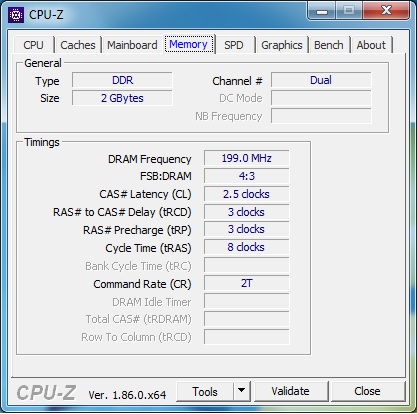417x414 pixels.
Task: Select the Memory tab
Action: pyautogui.click(x=189, y=44)
